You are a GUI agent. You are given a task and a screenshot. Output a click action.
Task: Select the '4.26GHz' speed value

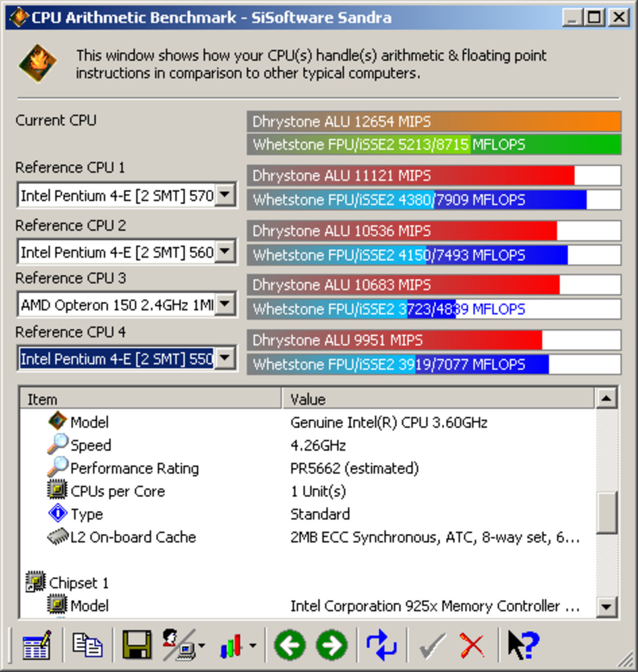tap(318, 445)
